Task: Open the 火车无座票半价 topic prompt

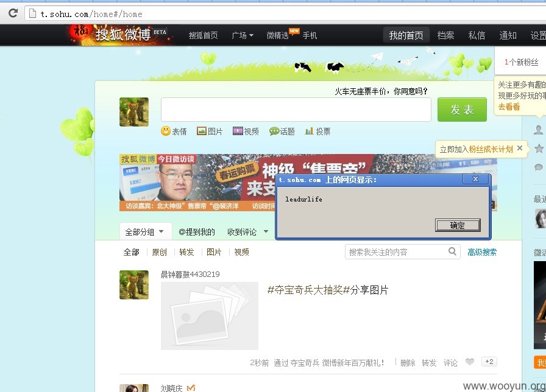Action: click(x=381, y=91)
